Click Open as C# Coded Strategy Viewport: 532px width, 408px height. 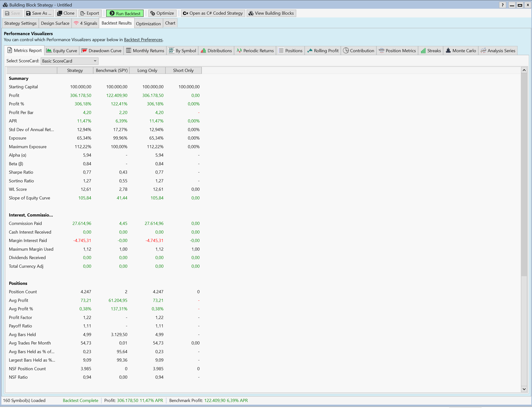click(x=213, y=13)
